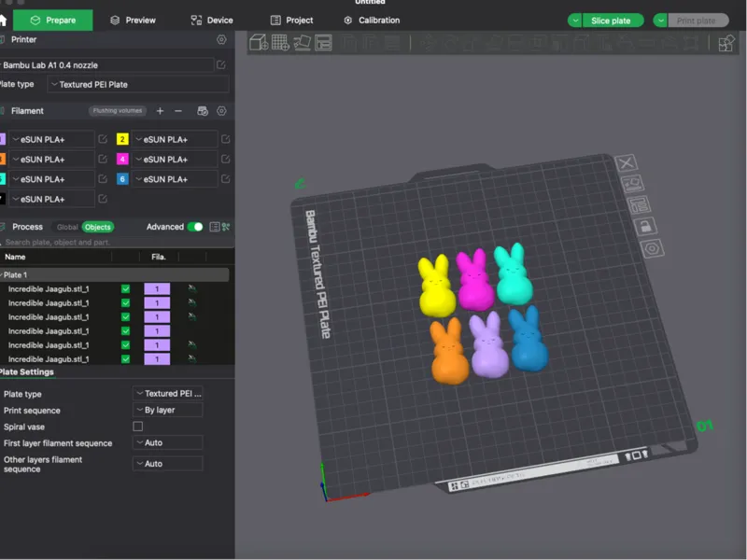Screen dimensions: 747x560
Task: Open Print sequence By layer dropdown
Action: 168,410
